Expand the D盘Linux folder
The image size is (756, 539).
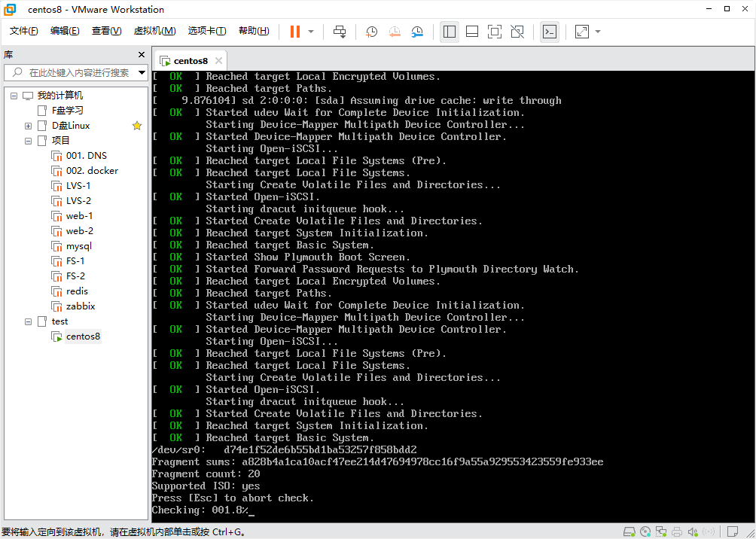pyautogui.click(x=28, y=126)
